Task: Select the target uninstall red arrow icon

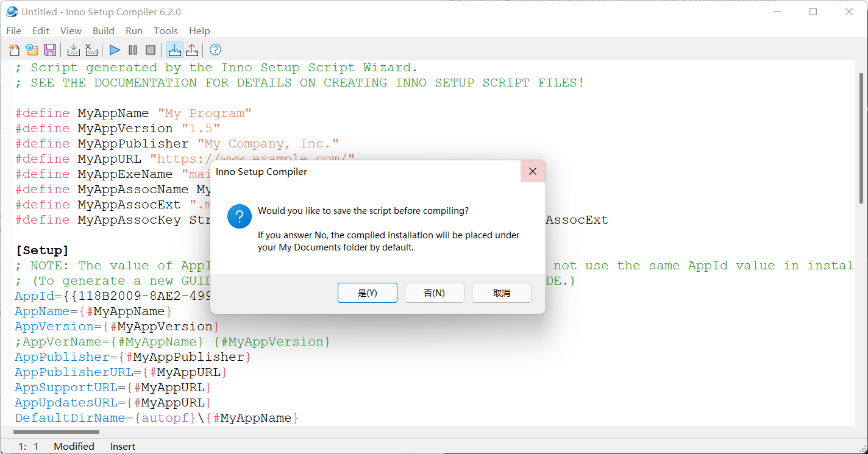Action: (x=192, y=50)
